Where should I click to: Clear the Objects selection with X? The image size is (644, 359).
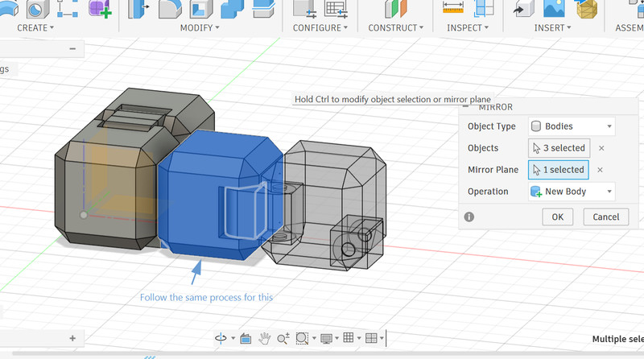[601, 148]
